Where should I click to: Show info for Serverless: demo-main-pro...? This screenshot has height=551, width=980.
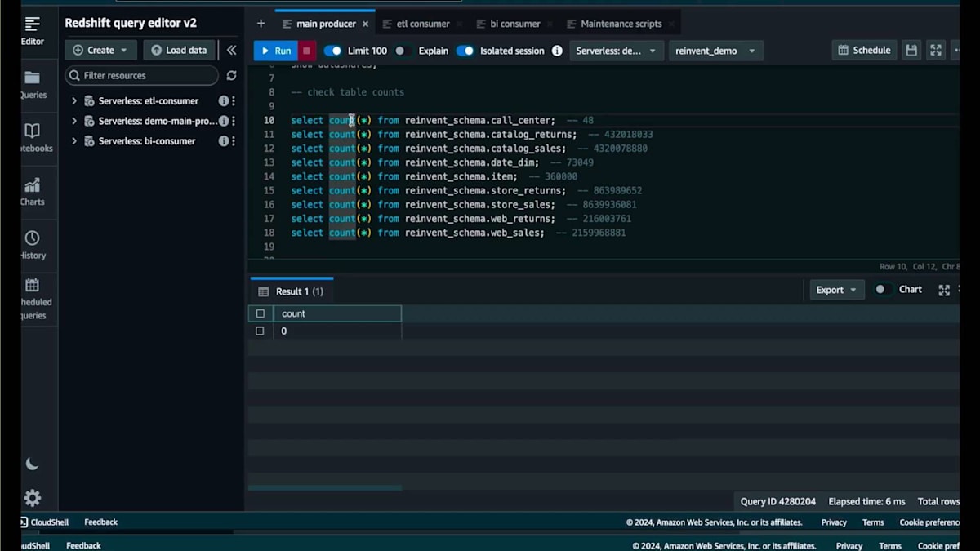(x=223, y=121)
